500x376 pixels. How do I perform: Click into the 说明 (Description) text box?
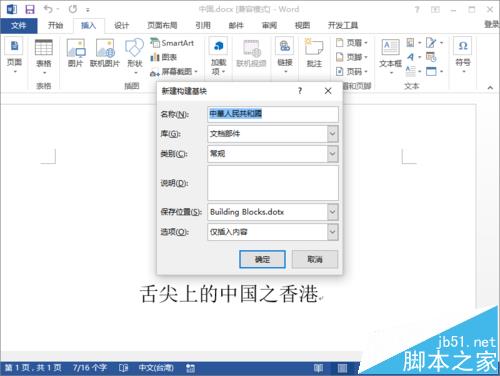[273, 183]
